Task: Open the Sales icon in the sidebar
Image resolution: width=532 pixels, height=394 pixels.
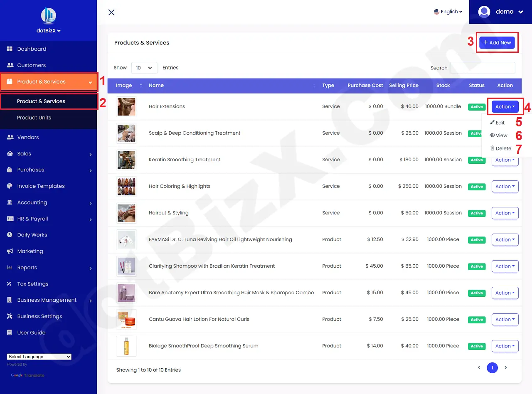Action: [x=9, y=153]
